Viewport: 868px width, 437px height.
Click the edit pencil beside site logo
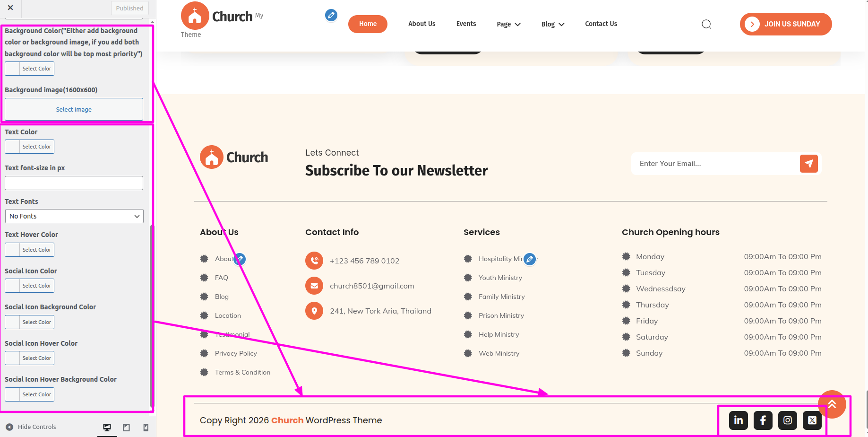(331, 16)
